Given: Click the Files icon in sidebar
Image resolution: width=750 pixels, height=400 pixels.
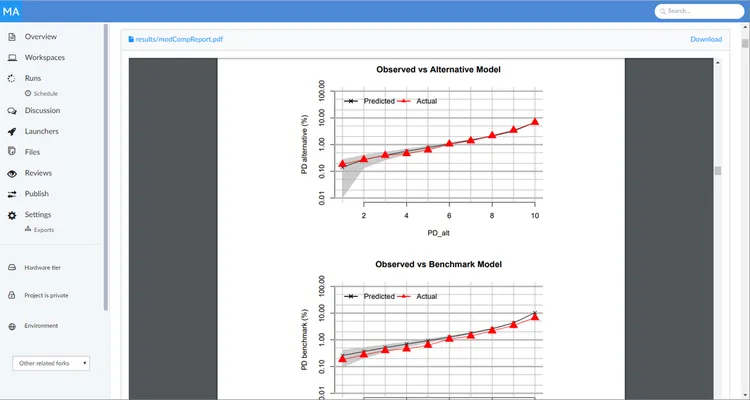Looking at the screenshot, I should [12, 152].
